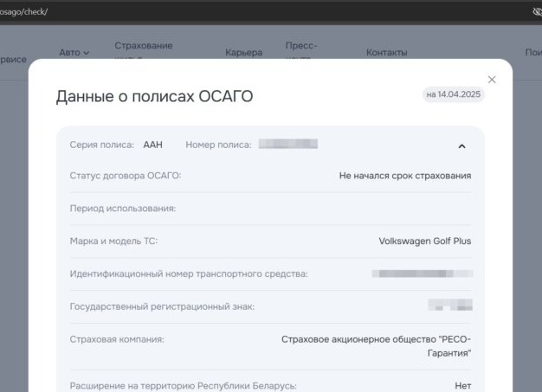Open the Страхование menu item
Viewport: 542px width, 392px height.
pos(144,46)
